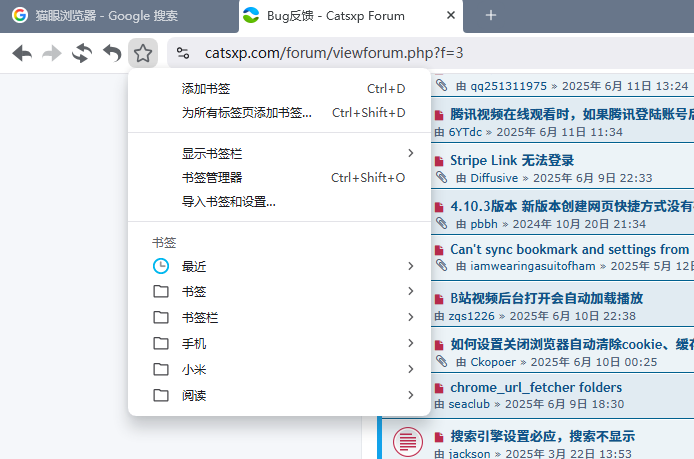694x459 pixels.
Task: Click attachment paperclip on pbbh post
Action: 441,223
